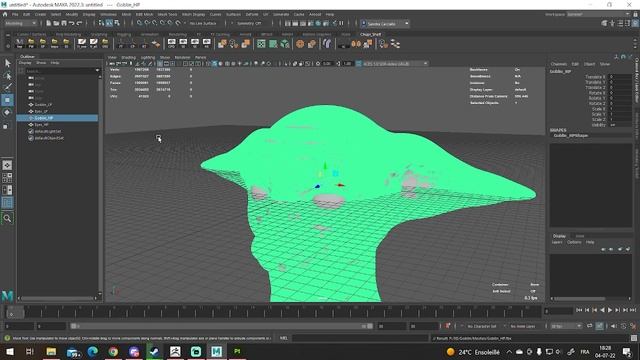Click the Redo arrow icon

[x=79, y=24]
